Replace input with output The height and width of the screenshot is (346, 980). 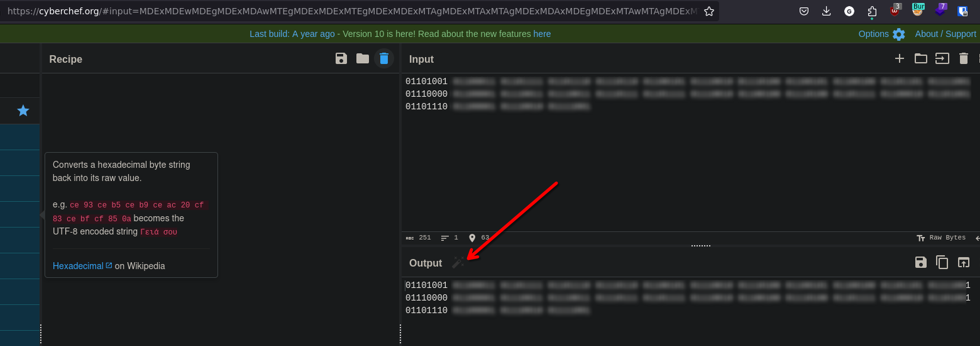(963, 262)
